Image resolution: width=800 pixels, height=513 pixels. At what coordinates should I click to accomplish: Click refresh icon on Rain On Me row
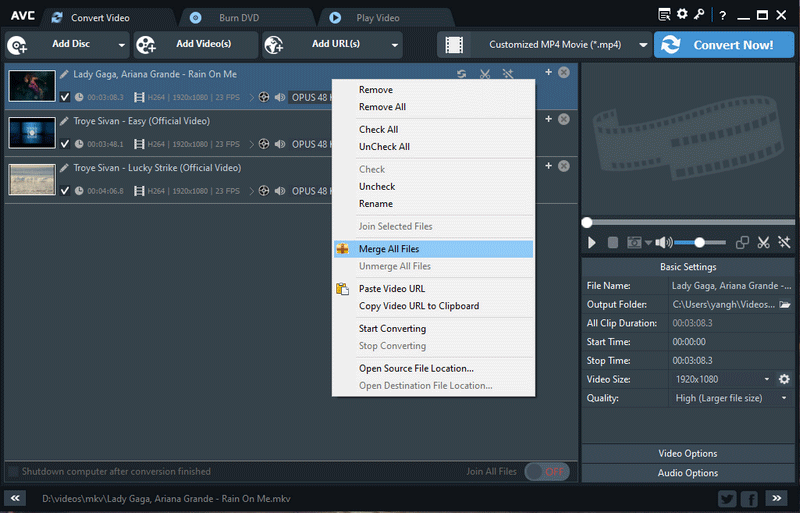click(462, 74)
